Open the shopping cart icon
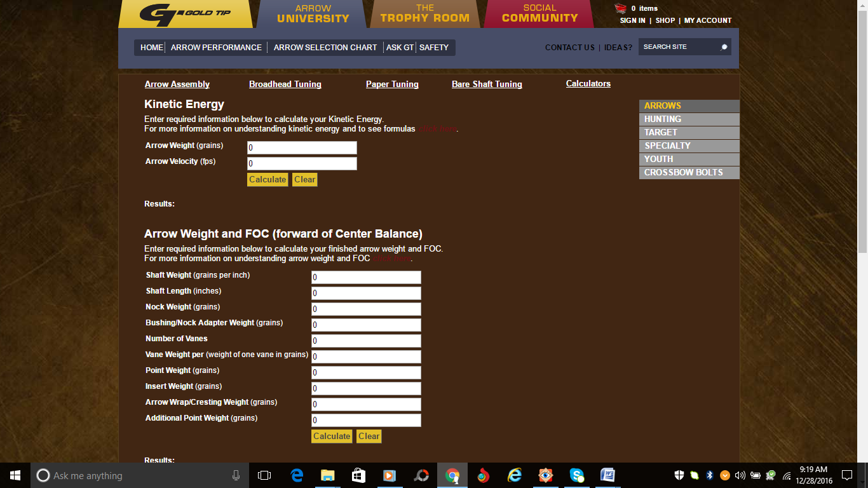 620,8
